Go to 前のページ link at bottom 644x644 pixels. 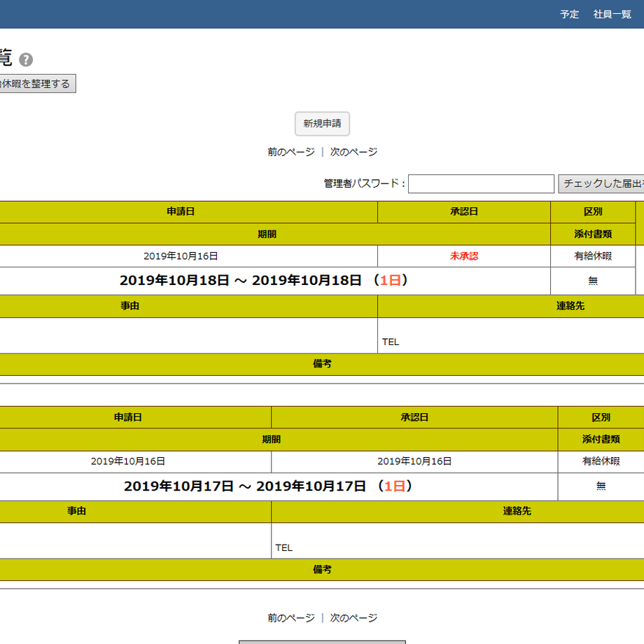coord(291,617)
